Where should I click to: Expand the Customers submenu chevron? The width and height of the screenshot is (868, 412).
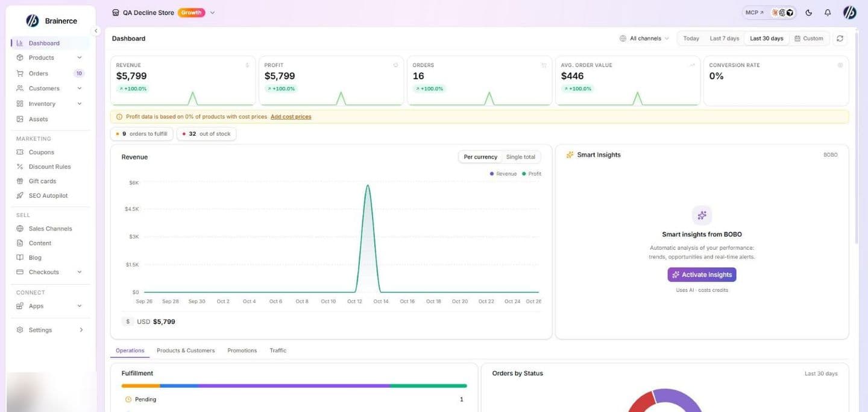80,88
